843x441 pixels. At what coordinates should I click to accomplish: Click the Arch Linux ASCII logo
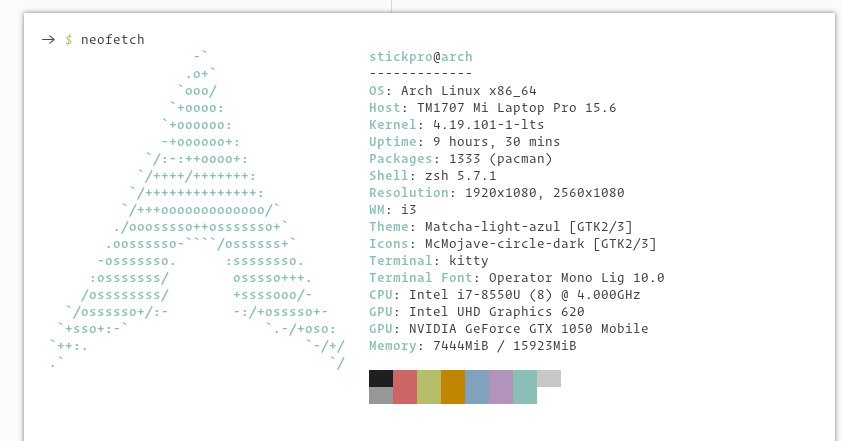point(197,210)
